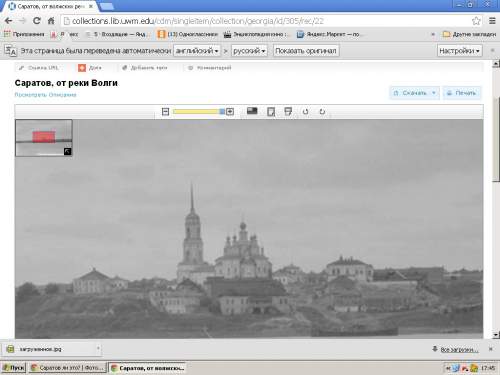500x375 pixels.
Task: Switch to 'Саратов ли это' taskbar window
Action: pos(68,368)
